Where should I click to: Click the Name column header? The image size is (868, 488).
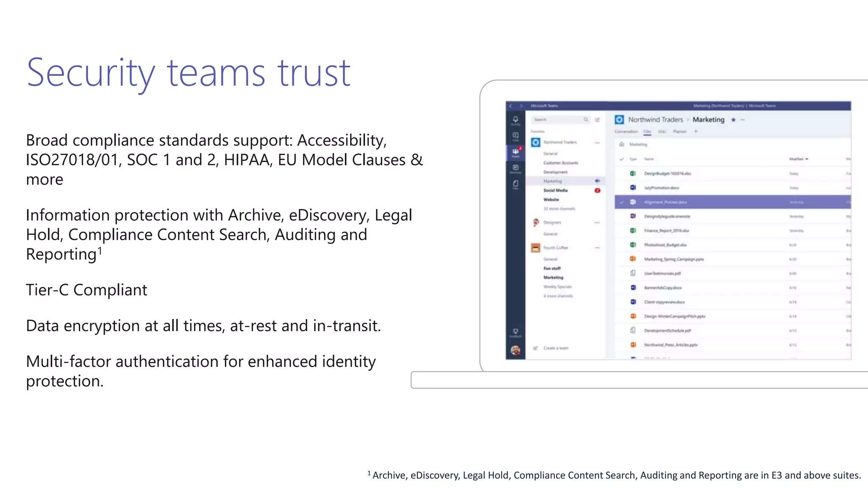coord(649,159)
